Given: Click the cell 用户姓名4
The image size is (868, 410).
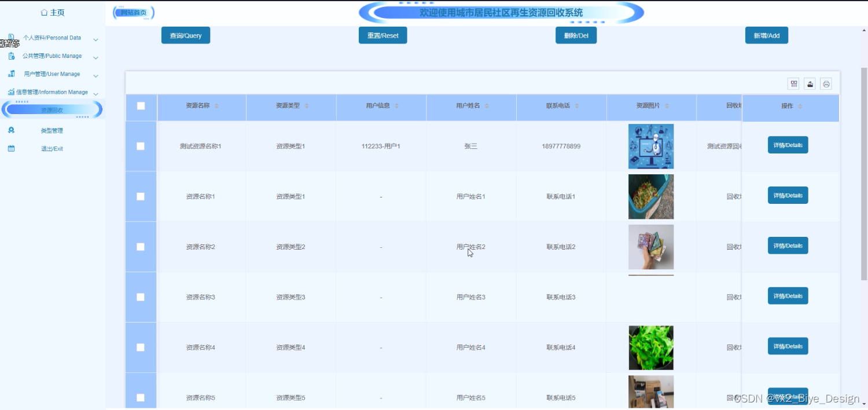Looking at the screenshot, I should point(471,347).
